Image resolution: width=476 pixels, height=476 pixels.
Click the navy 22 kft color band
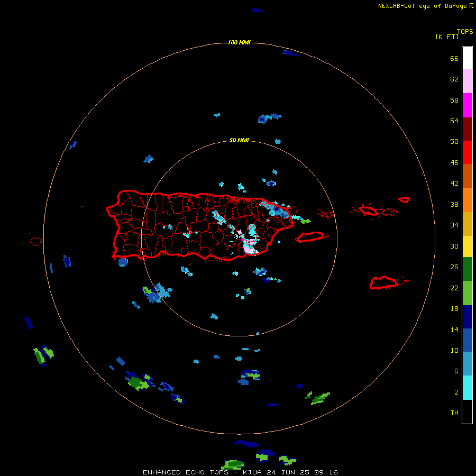[467, 317]
